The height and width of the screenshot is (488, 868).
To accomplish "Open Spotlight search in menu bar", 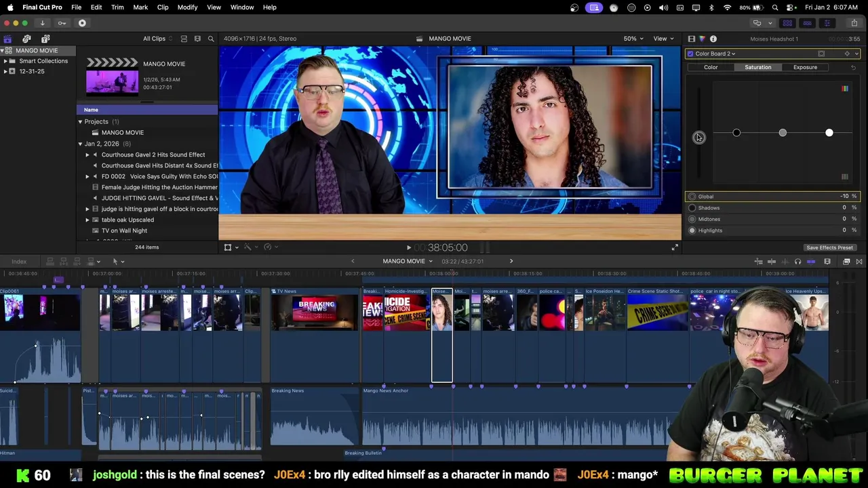I will point(775,7).
